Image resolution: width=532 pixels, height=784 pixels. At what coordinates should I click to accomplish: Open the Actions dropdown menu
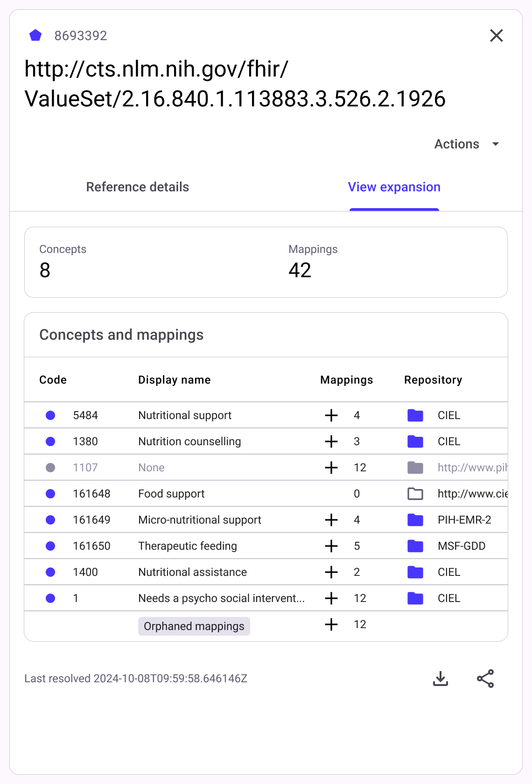(467, 144)
